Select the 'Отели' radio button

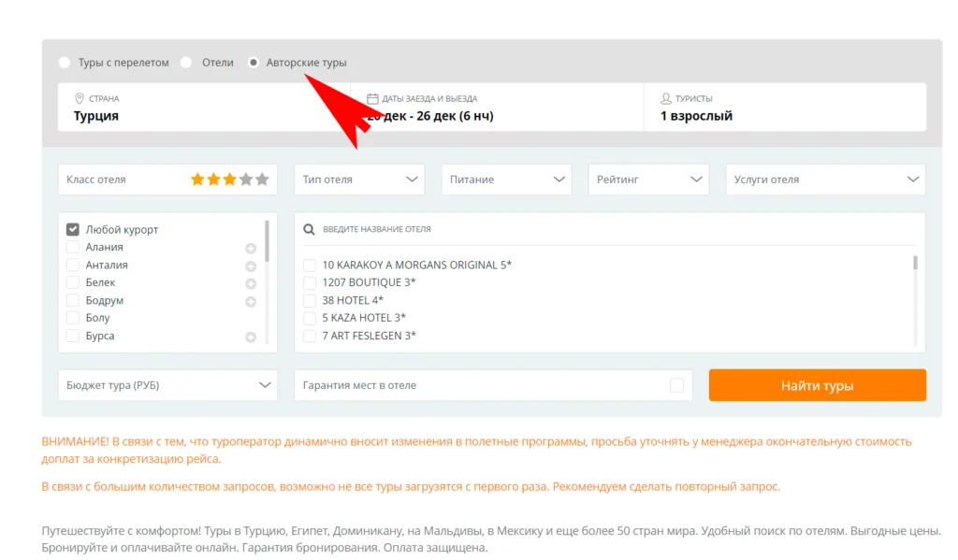pos(186,63)
